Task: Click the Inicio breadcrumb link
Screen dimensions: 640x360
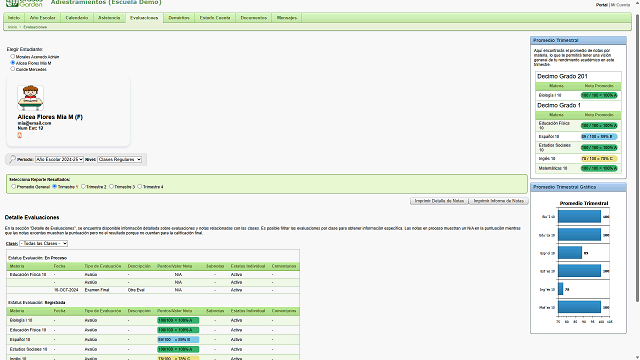Action: coord(13,27)
